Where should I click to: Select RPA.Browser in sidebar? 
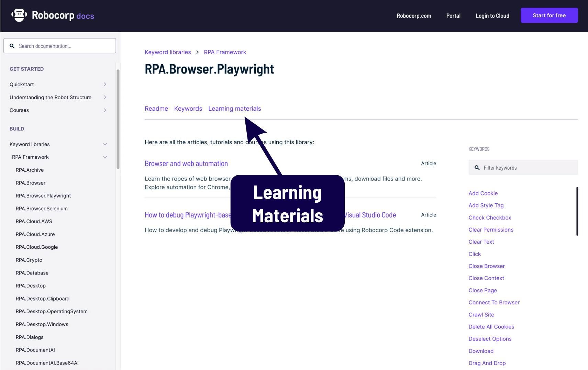pyautogui.click(x=31, y=183)
